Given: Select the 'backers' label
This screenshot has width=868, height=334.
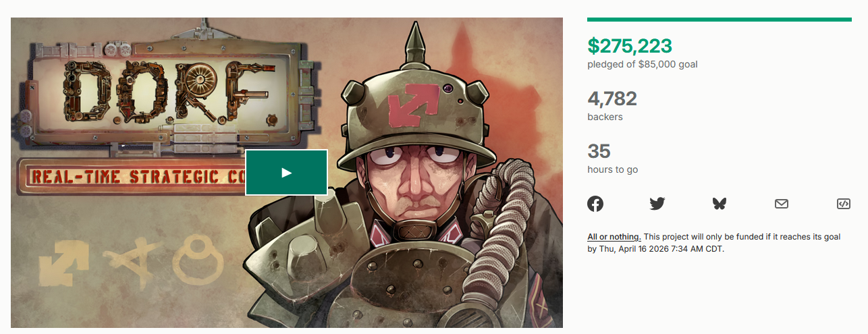Looking at the screenshot, I should (x=605, y=117).
